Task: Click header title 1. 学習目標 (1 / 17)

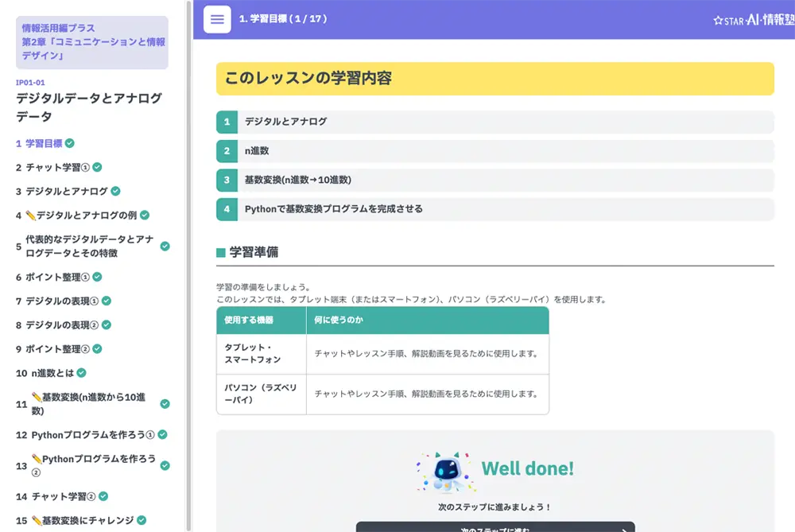Action: [283, 19]
